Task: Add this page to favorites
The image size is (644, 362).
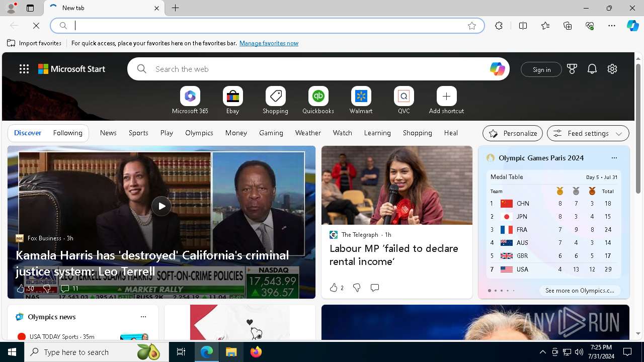Action: 472,26
